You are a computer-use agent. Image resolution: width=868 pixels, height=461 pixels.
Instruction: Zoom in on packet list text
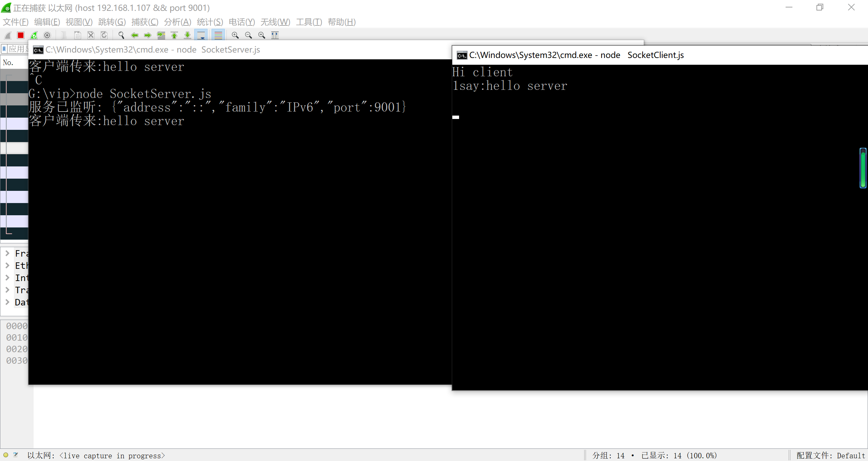pyautogui.click(x=235, y=35)
